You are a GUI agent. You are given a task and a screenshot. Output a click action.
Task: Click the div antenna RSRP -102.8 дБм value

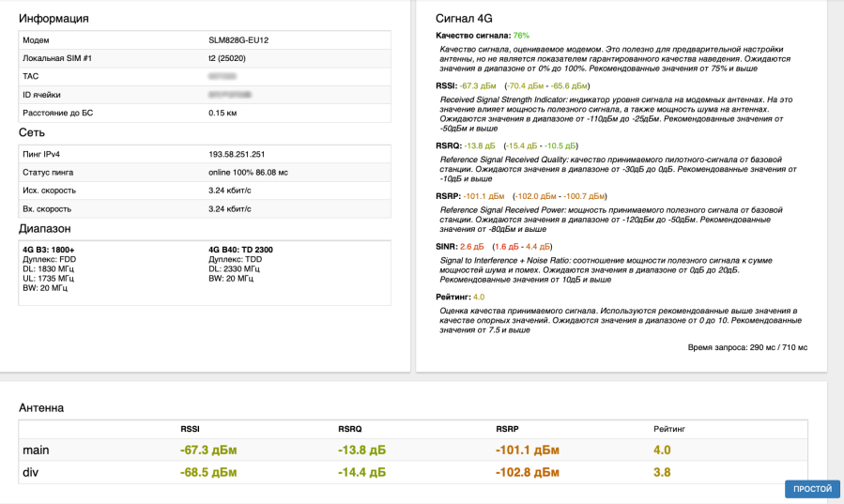[527, 472]
